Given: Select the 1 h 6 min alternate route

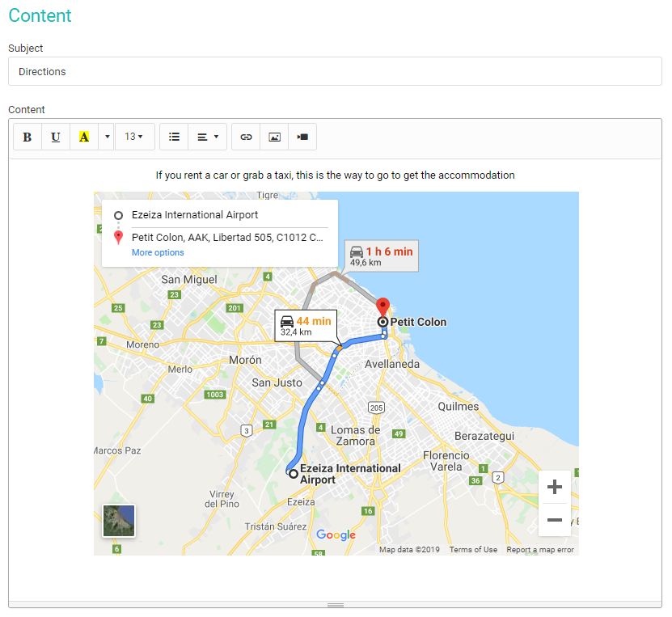Looking at the screenshot, I should pos(382,256).
